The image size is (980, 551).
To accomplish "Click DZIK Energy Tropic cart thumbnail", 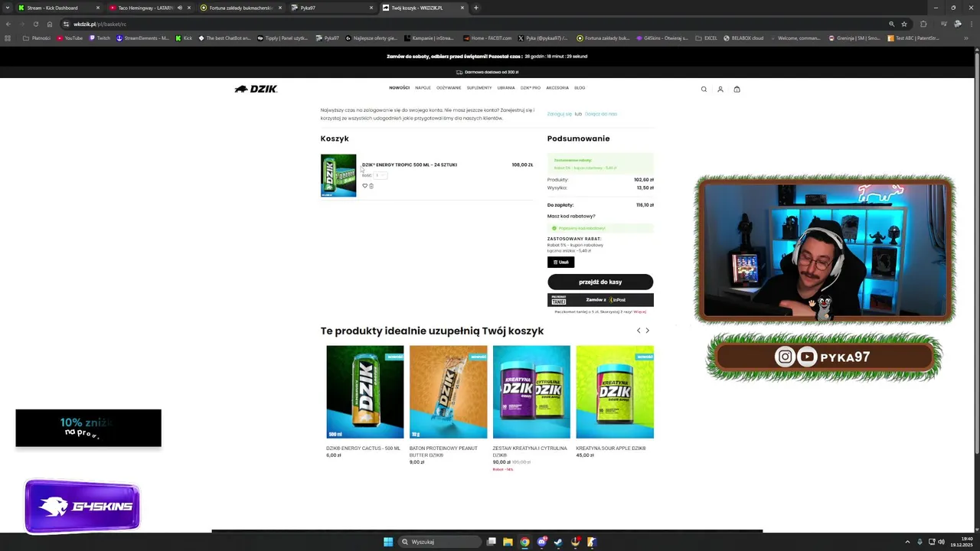I will click(338, 175).
